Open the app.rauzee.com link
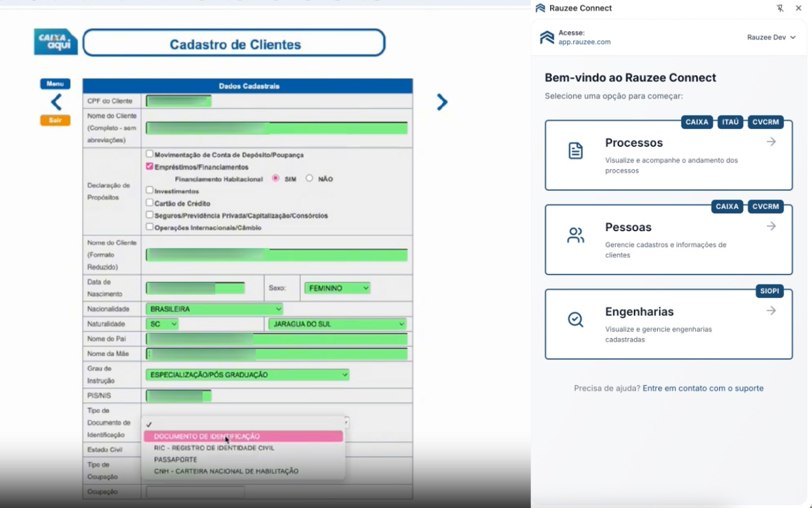The width and height of the screenshot is (812, 508). pos(584,42)
